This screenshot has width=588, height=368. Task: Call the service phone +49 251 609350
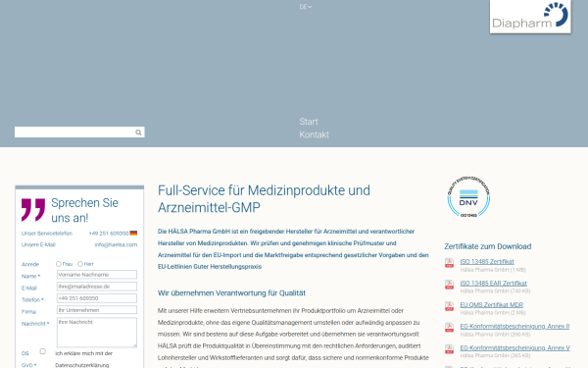[x=109, y=234]
